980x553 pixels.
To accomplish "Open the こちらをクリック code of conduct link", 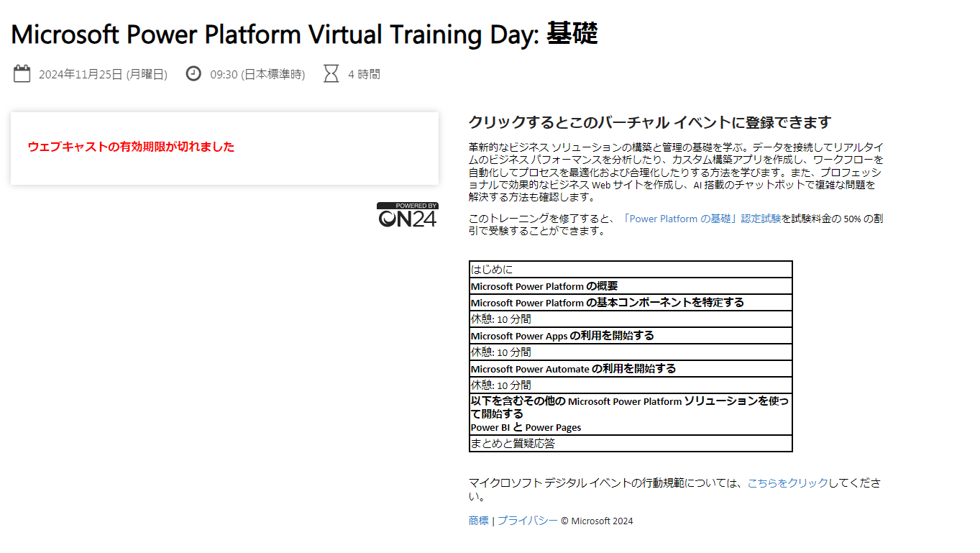I will [x=788, y=483].
